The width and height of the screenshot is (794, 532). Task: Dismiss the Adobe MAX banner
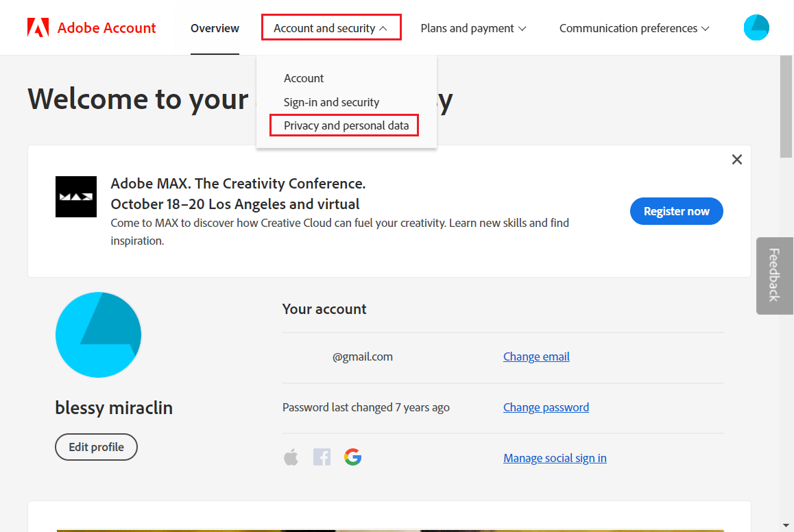[x=737, y=159]
